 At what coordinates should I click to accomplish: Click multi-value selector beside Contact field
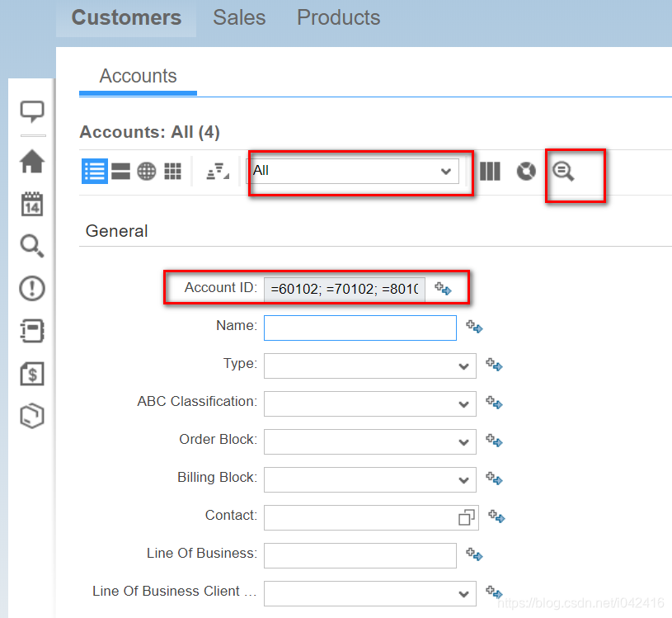tap(496, 517)
